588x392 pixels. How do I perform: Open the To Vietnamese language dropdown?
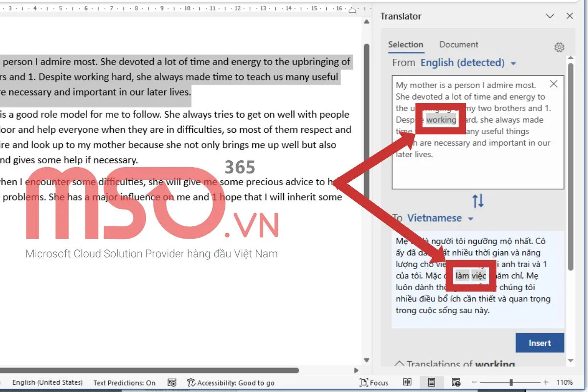(x=440, y=218)
